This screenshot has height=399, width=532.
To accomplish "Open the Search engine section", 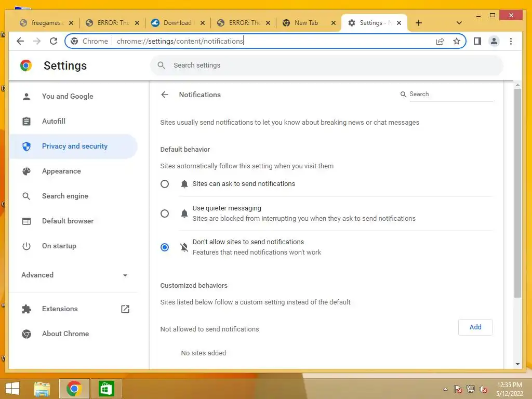I will coord(74,196).
